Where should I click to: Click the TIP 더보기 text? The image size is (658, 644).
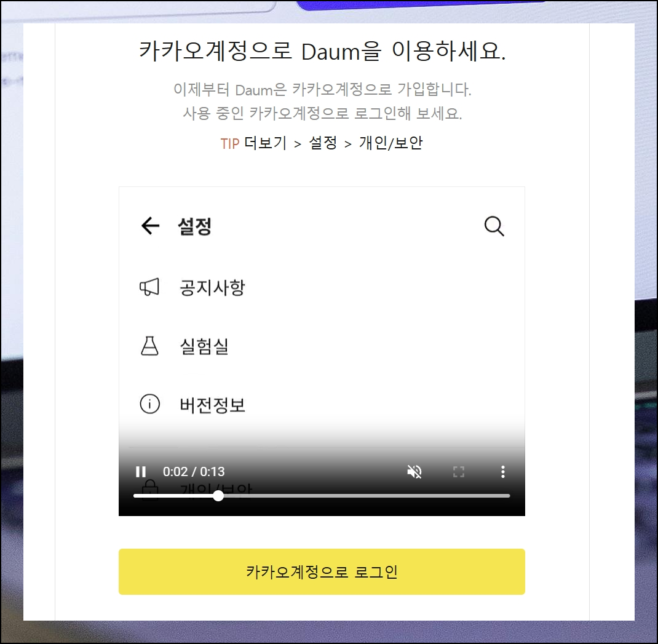point(253,143)
